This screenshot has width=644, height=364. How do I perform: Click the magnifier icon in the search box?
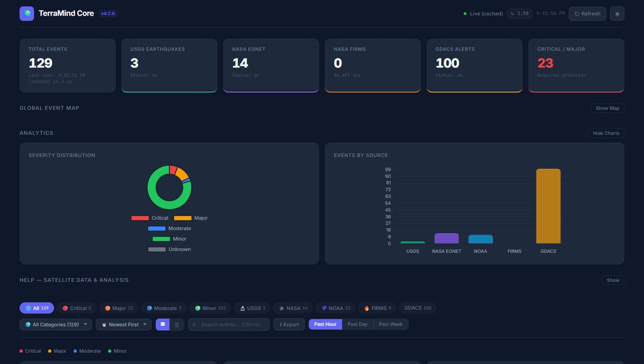(x=194, y=325)
